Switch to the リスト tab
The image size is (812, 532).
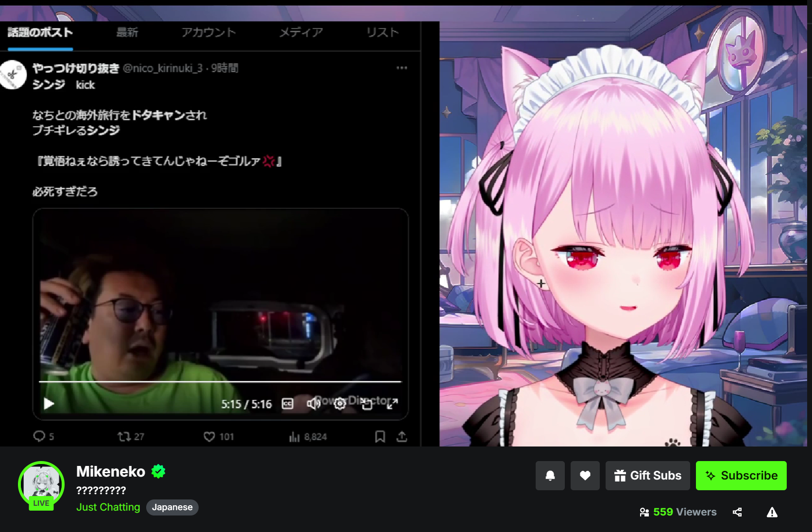coord(383,33)
